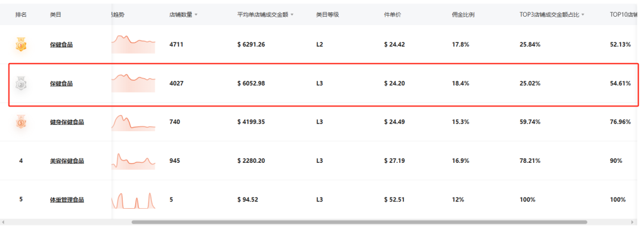The image size is (644, 226).
Task: Click L3 level in the 体重管理食品 row
Action: coord(320,200)
